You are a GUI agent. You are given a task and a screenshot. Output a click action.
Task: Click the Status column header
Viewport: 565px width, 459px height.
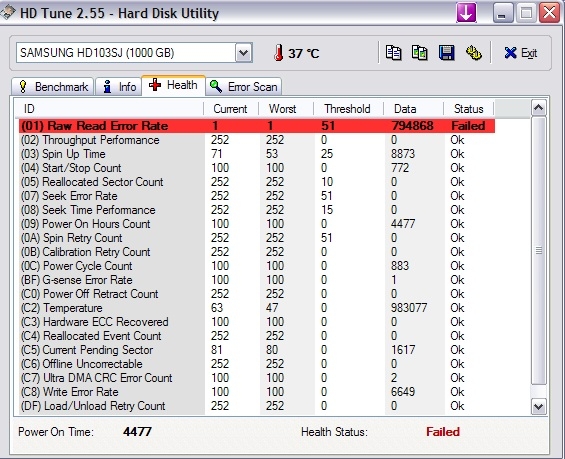468,108
